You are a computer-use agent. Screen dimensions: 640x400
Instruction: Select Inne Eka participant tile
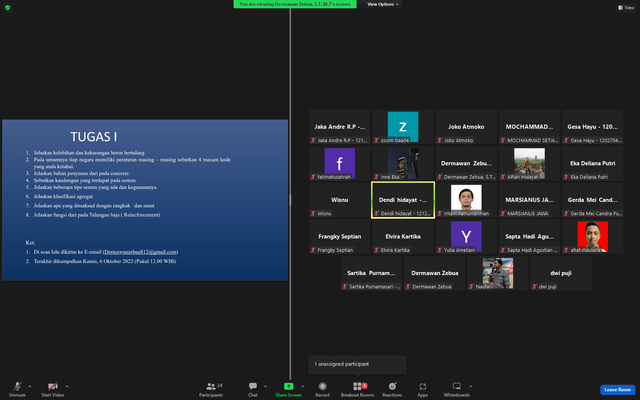pos(403,163)
